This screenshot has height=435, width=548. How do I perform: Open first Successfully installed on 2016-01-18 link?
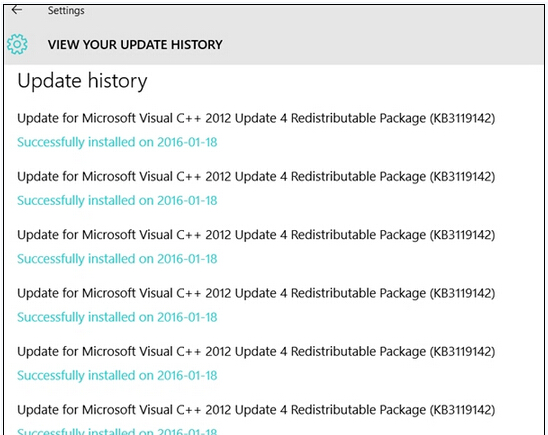pyautogui.click(x=117, y=142)
